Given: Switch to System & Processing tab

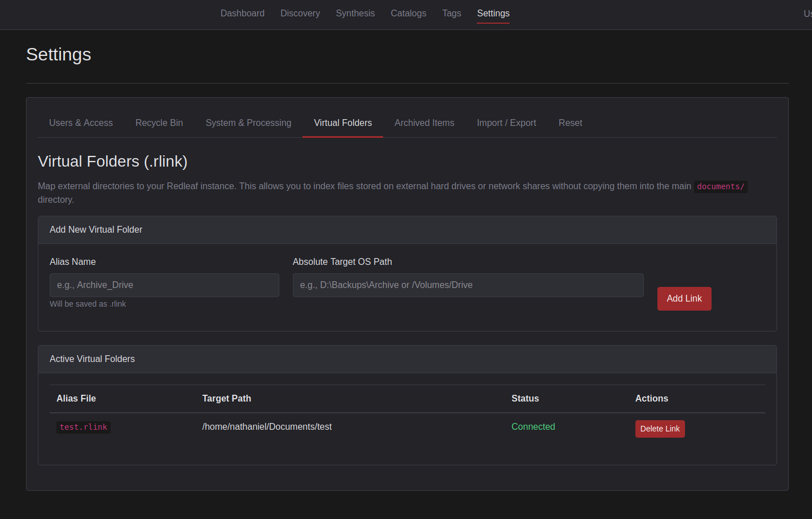Looking at the screenshot, I should point(248,123).
